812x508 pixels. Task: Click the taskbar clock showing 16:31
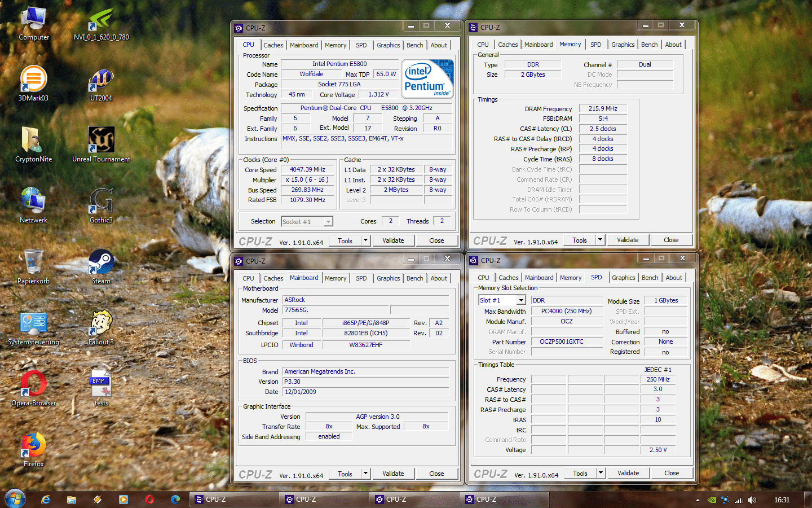coord(782,500)
